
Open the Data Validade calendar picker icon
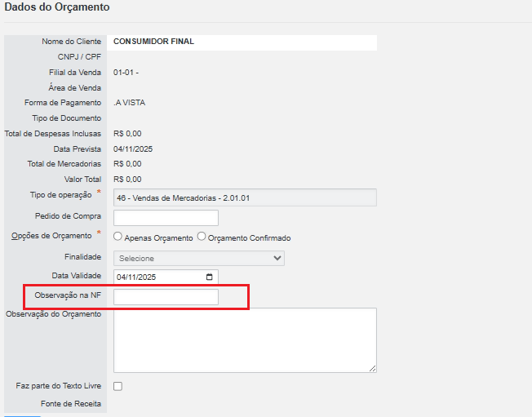coord(210,277)
